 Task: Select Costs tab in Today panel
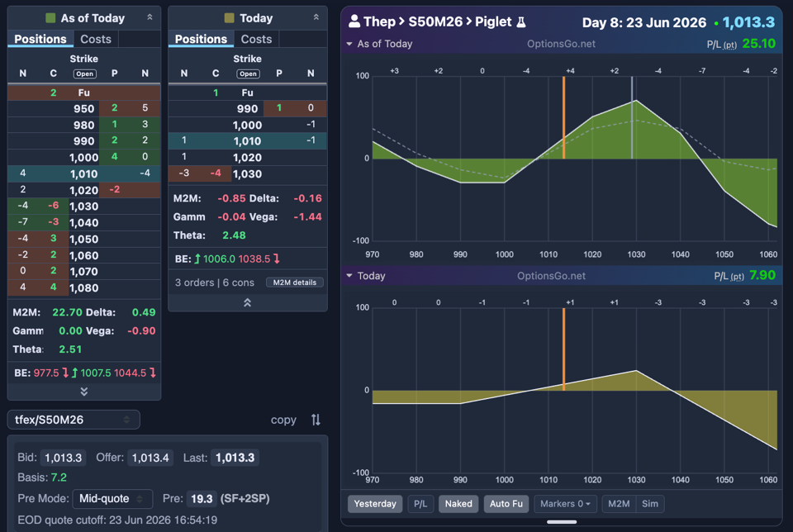coord(256,39)
